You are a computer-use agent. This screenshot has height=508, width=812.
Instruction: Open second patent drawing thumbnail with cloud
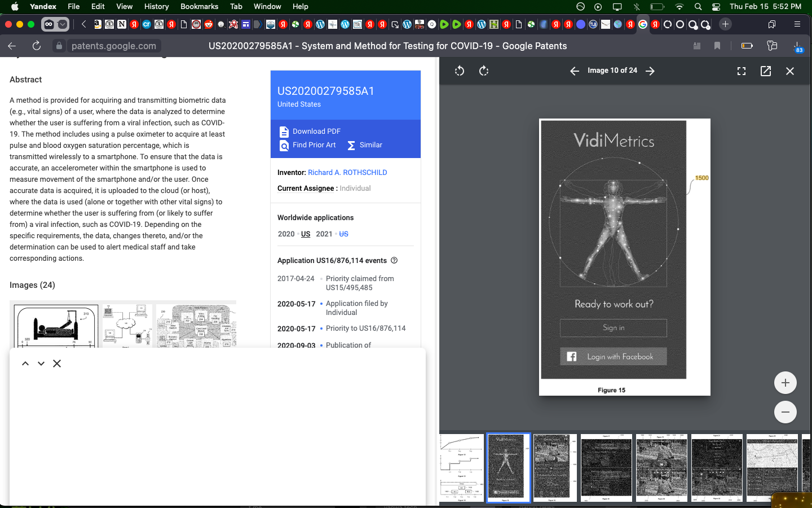126,326
